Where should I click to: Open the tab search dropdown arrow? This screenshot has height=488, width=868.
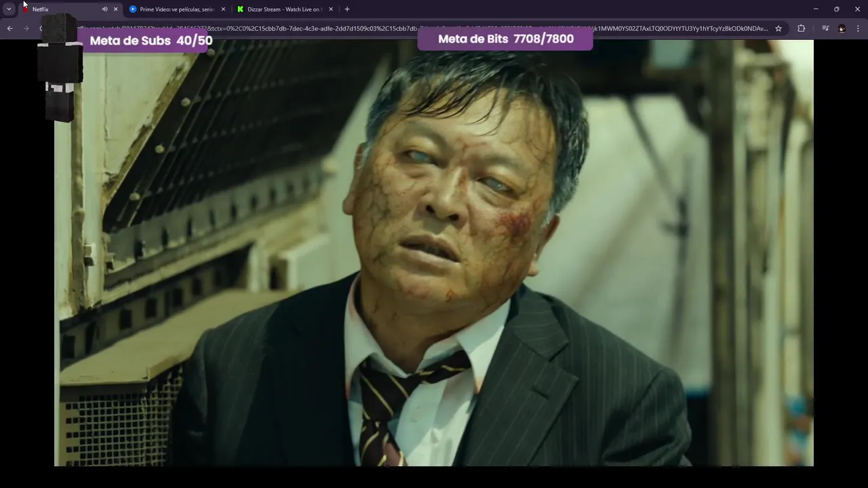pyautogui.click(x=9, y=9)
